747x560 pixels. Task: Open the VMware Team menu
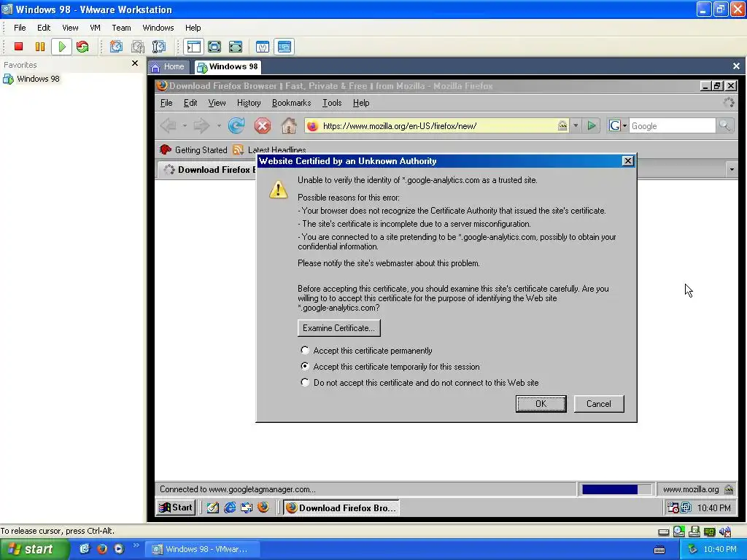(121, 28)
